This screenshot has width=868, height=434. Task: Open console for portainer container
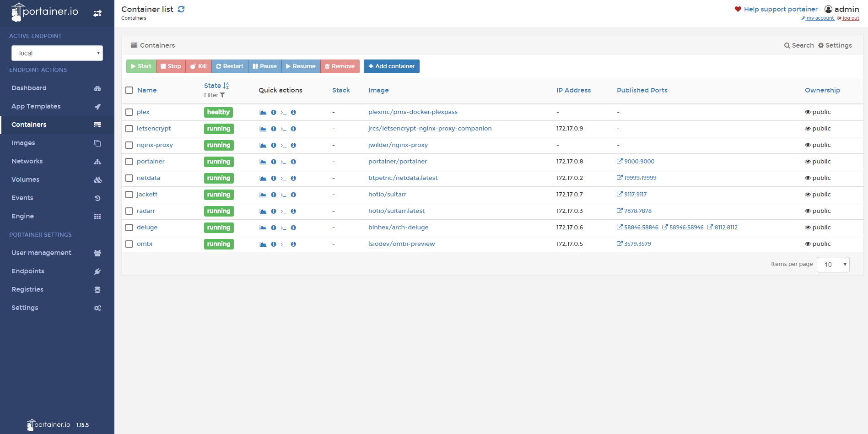coord(283,162)
